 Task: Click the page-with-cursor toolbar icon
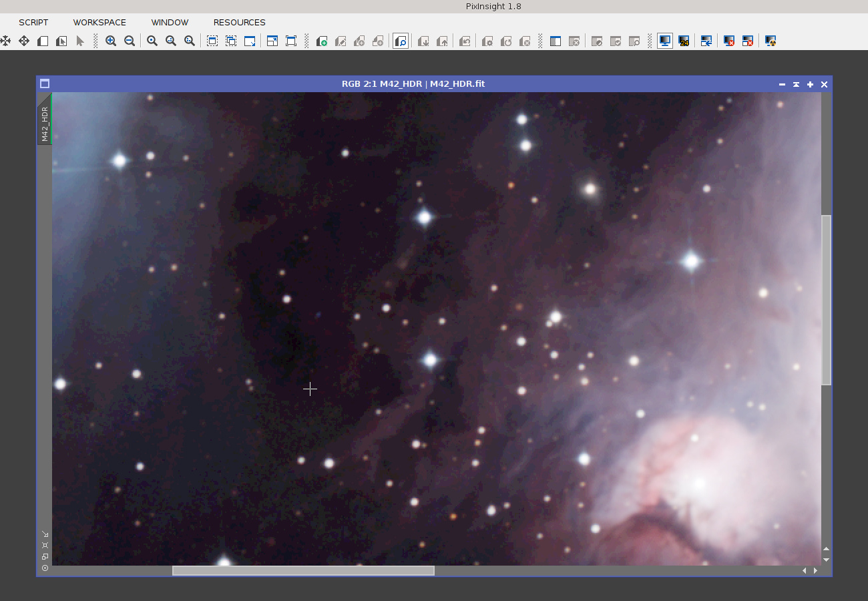tap(61, 41)
